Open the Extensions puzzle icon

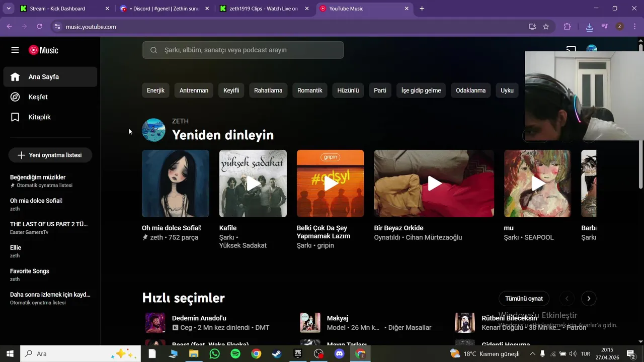[x=567, y=27]
